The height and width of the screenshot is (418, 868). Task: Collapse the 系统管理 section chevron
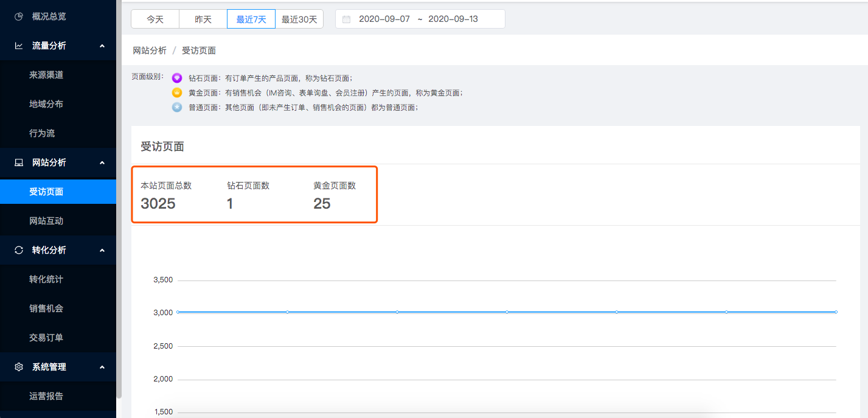point(102,367)
